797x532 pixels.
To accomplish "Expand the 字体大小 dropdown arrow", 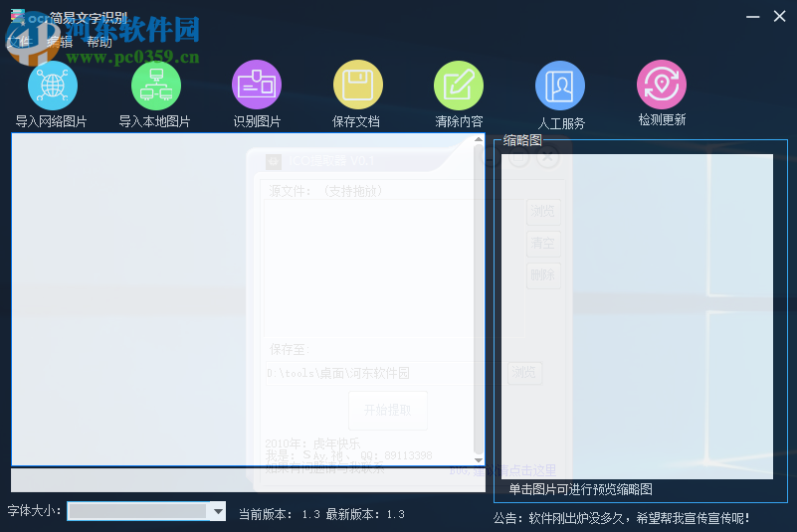I will pos(218,512).
